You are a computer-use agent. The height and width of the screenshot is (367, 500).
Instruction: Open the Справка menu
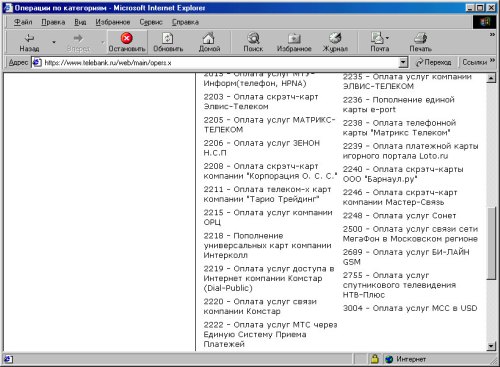[x=185, y=22]
